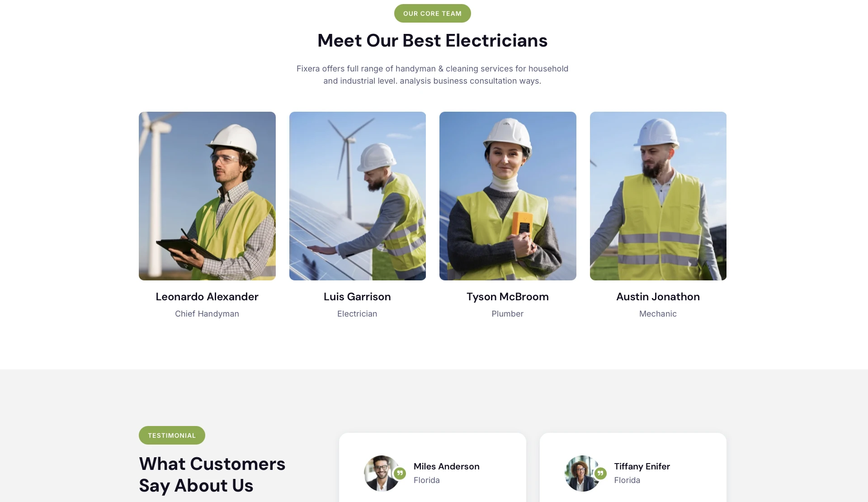
Task: Open Luis Garrison's solar panel photo
Action: pyautogui.click(x=358, y=196)
